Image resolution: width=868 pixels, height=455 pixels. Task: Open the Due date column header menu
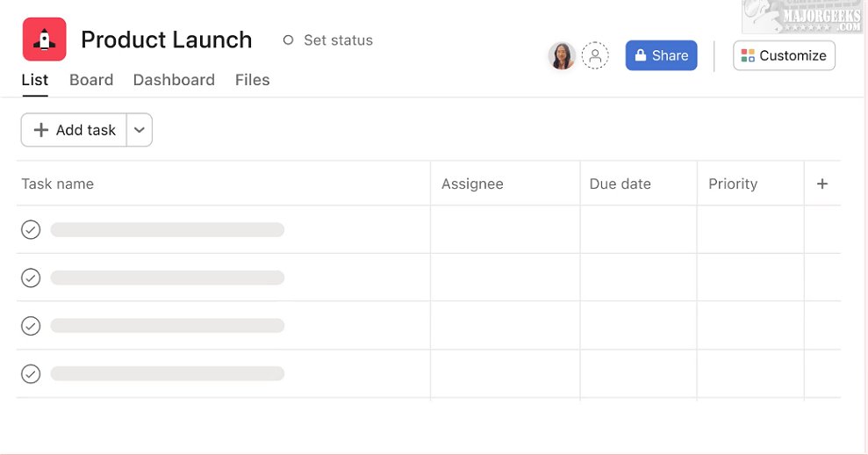(x=621, y=184)
